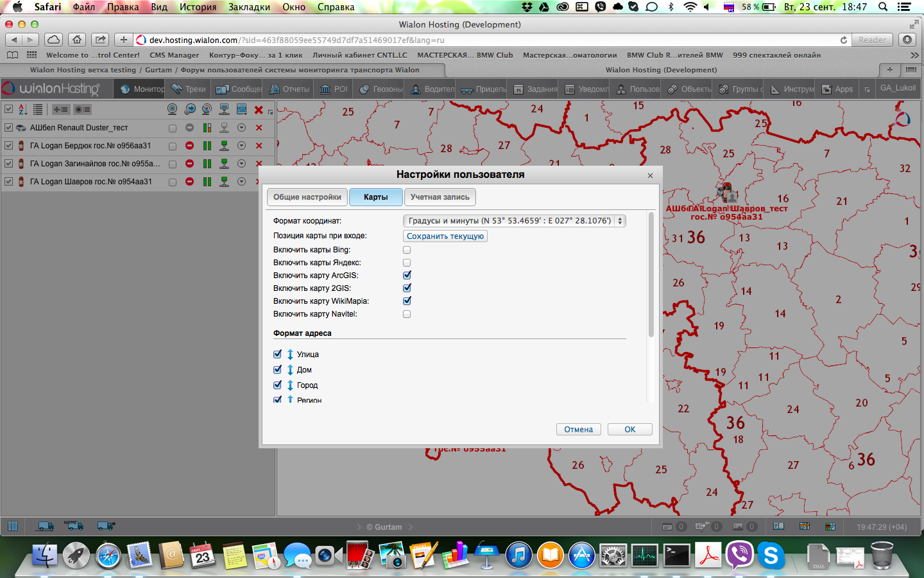Remove АШбел Renault Duster unit with red X
The height and width of the screenshot is (578, 924).
coord(259,128)
